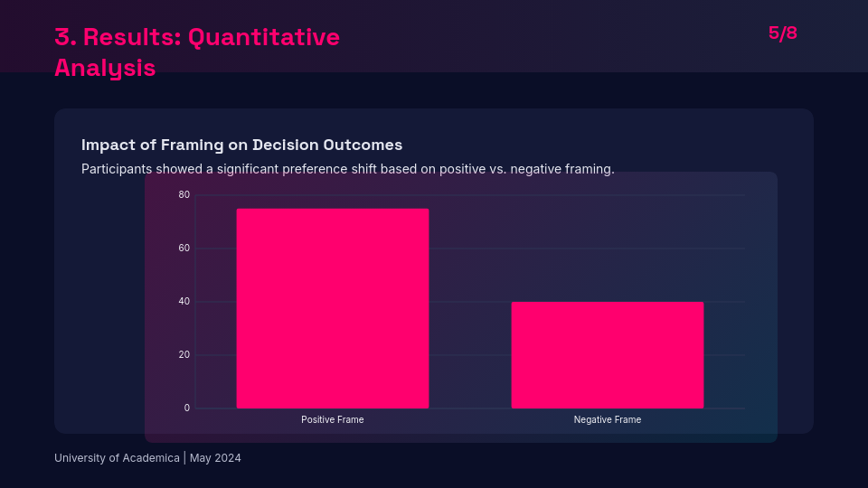Select the "Positive Frame" x-axis label
The width and height of the screenshot is (868, 488).
pyautogui.click(x=333, y=420)
